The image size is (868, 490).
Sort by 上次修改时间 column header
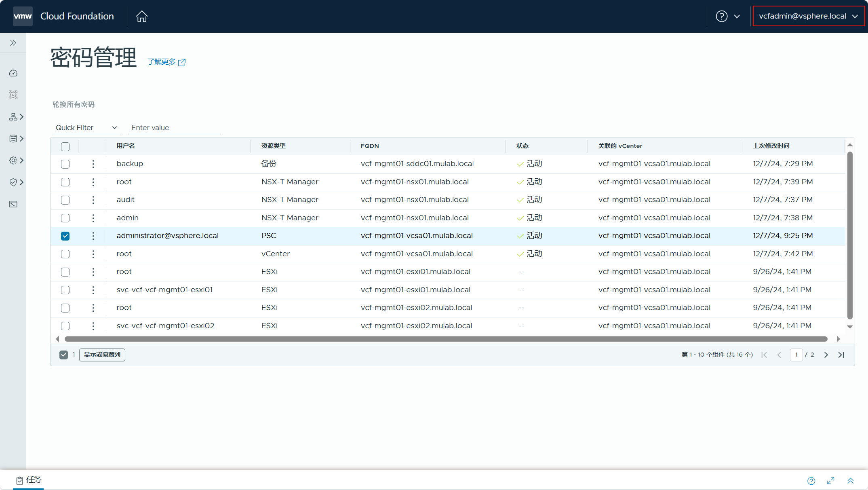click(771, 146)
